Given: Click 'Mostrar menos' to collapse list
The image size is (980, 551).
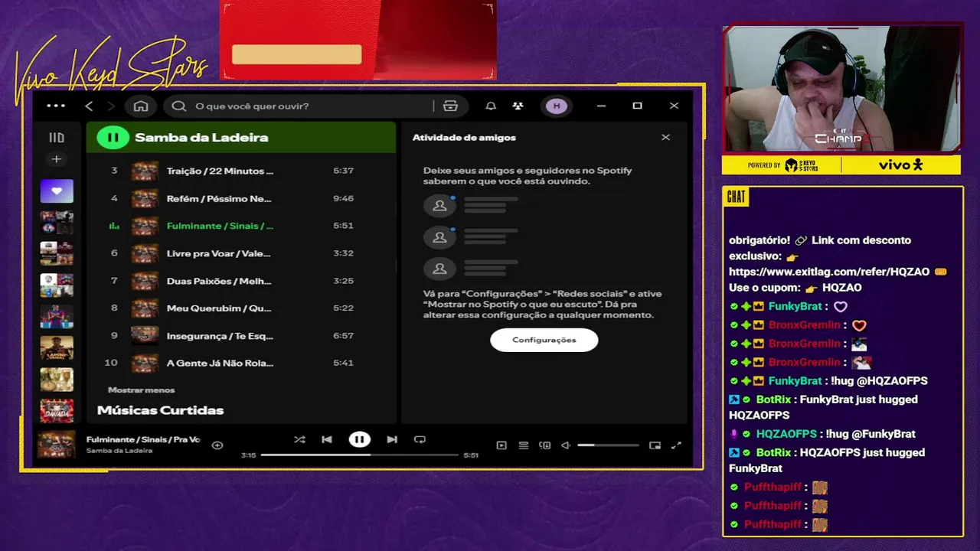Looking at the screenshot, I should (x=141, y=390).
